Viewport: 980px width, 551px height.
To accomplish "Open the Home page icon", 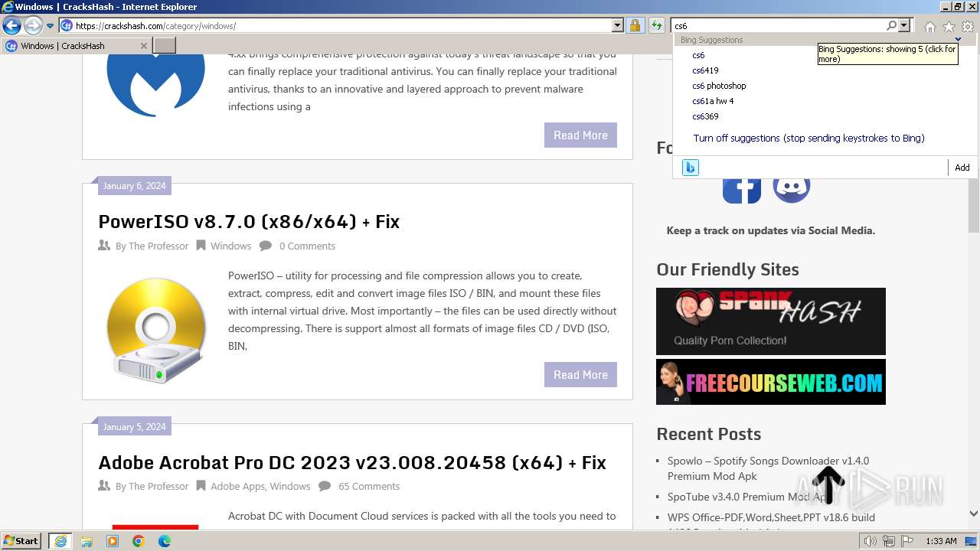I will 929,27.
